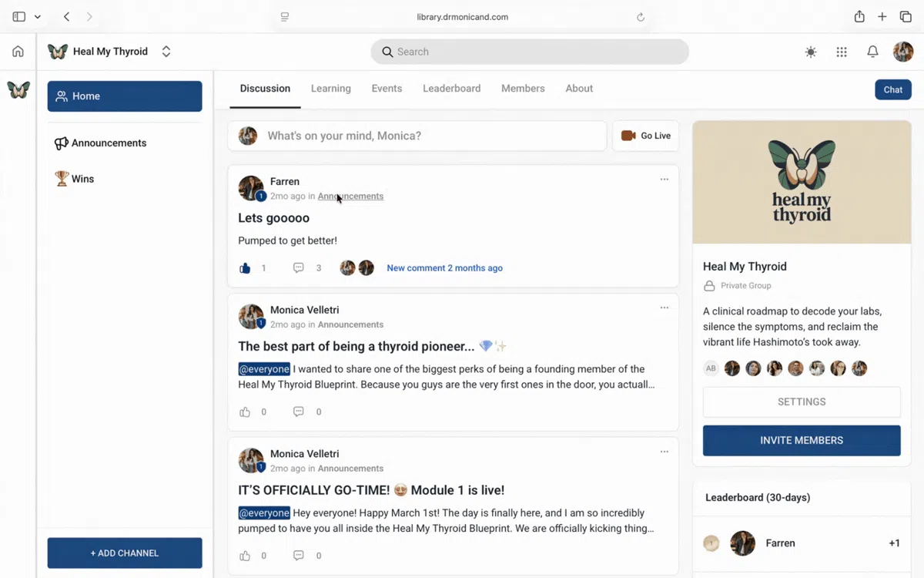
Task: Click the What's on your mind post field
Action: coord(417,136)
